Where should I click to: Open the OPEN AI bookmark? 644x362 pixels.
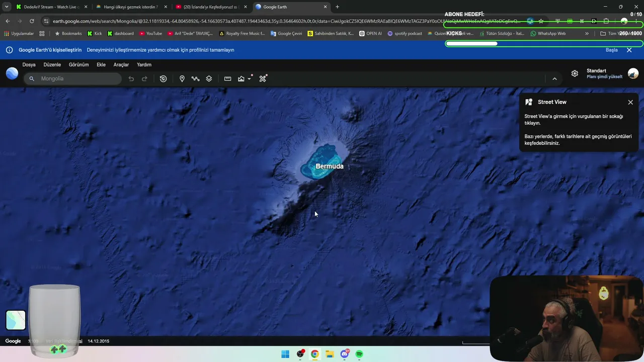(370, 33)
